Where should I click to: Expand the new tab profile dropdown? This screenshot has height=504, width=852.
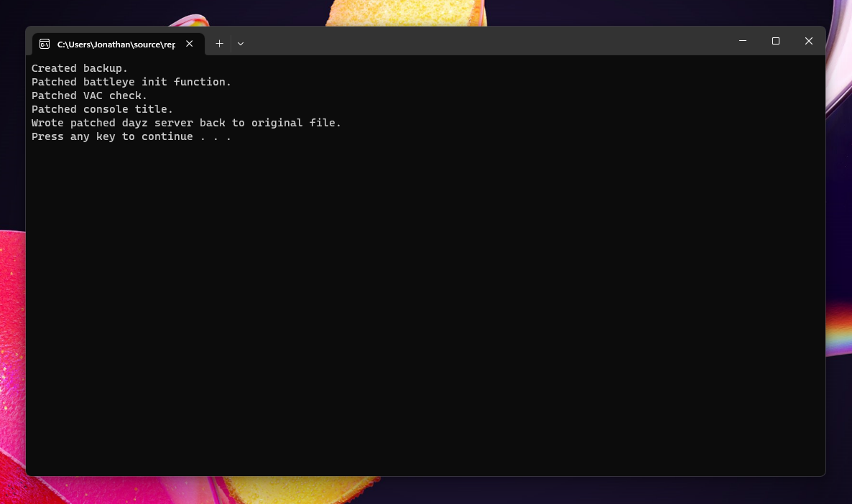click(241, 44)
